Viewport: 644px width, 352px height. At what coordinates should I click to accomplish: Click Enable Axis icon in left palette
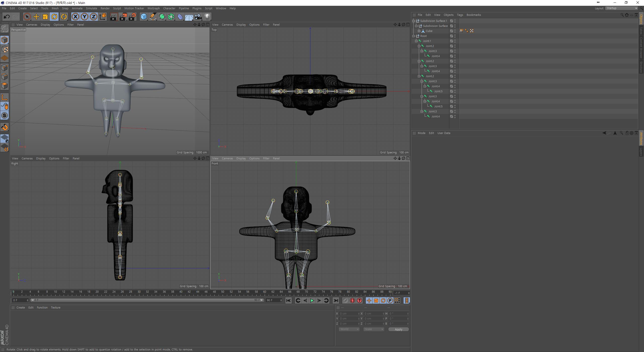5,97
